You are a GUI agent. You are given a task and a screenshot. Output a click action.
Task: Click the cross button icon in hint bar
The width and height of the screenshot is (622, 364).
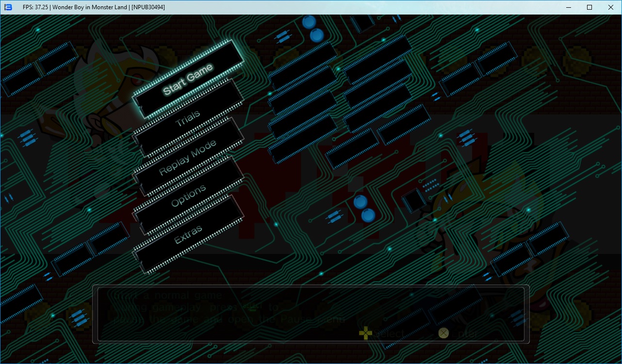point(443,333)
